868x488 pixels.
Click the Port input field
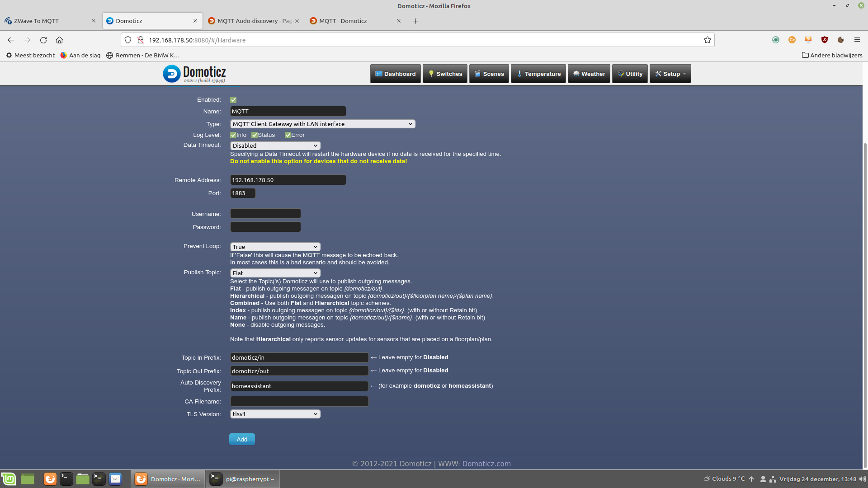(243, 193)
